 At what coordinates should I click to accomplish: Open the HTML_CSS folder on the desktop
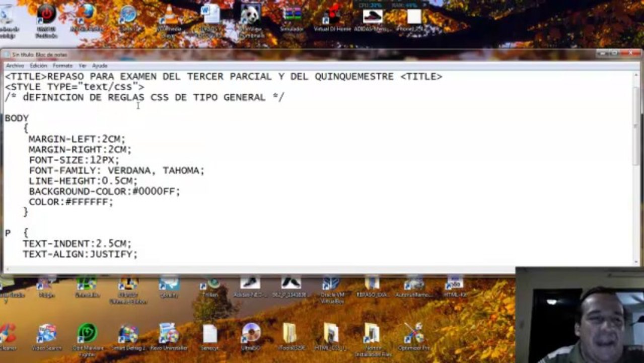click(x=331, y=337)
